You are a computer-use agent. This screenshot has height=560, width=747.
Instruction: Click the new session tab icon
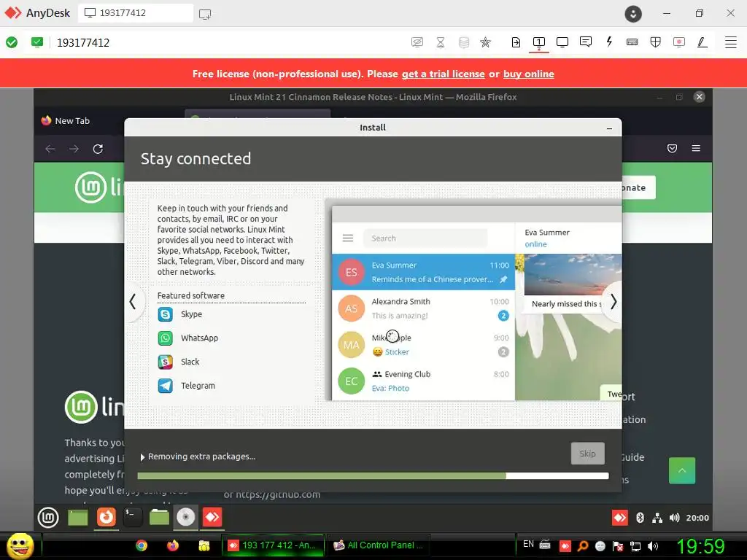point(205,14)
